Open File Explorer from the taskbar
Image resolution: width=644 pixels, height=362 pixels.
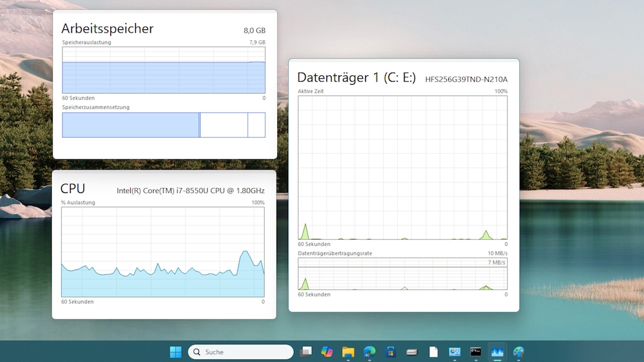pos(348,352)
